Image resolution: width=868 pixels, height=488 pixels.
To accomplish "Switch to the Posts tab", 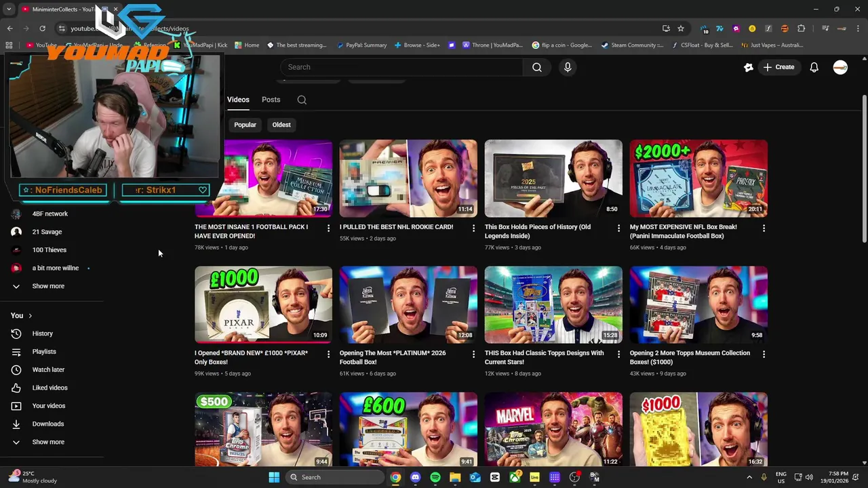I will pyautogui.click(x=271, y=100).
